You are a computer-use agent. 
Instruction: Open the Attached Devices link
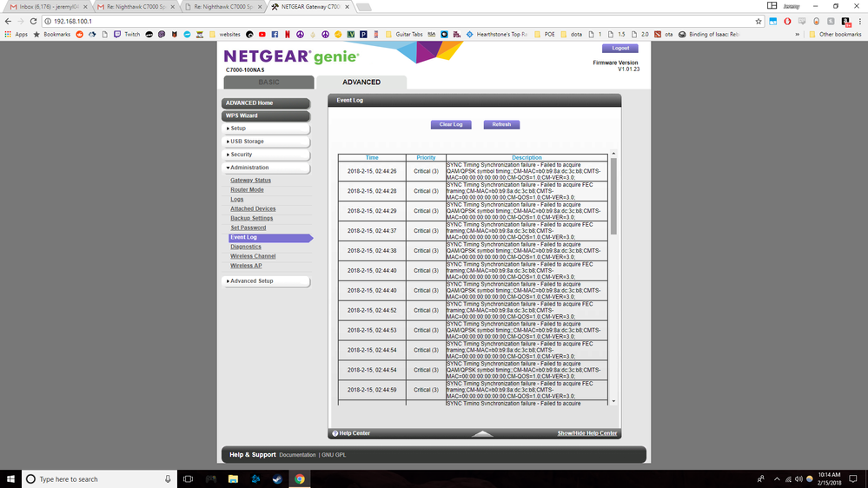tap(253, 208)
